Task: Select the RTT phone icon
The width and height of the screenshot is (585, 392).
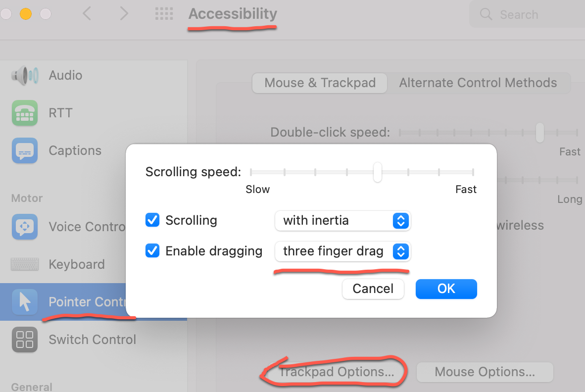Action: (25, 113)
